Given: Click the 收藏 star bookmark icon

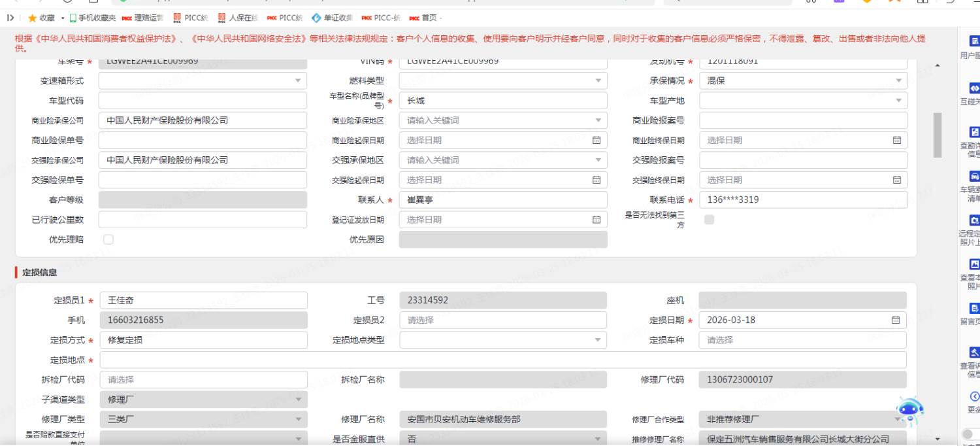Looking at the screenshot, I should tap(32, 18).
